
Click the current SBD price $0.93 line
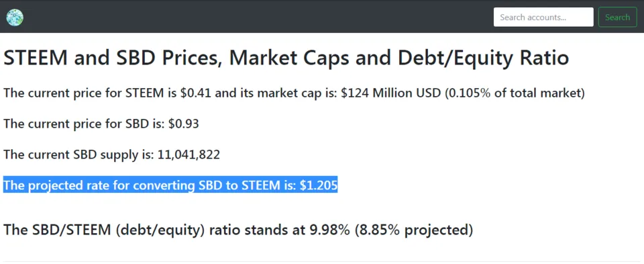[101, 124]
